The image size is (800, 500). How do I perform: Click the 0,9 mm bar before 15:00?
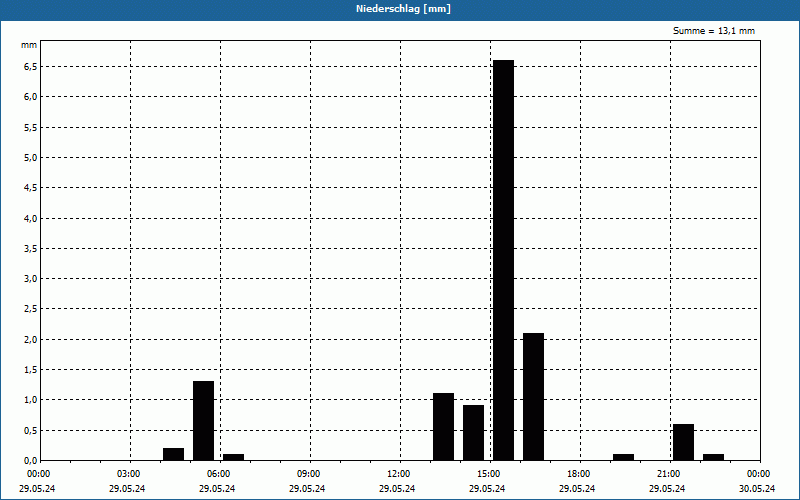[473, 433]
